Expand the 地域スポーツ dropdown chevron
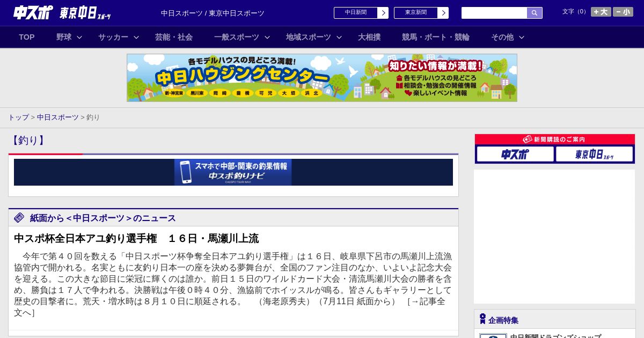Image resolution: width=644 pixels, height=338 pixels. click(339, 37)
